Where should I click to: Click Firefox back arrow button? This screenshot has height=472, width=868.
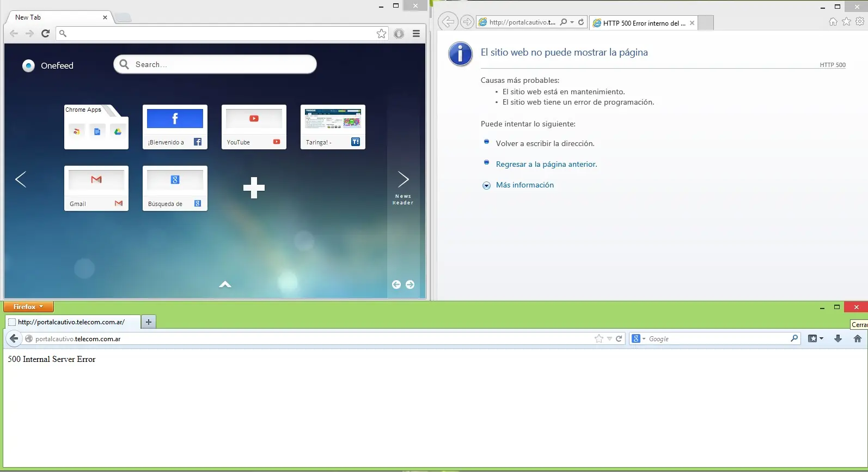(14, 338)
